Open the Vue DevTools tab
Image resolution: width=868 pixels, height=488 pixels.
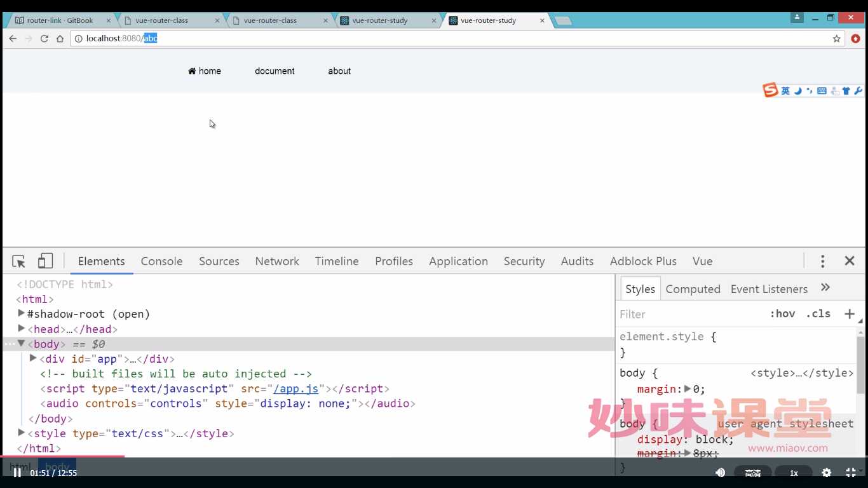702,261
